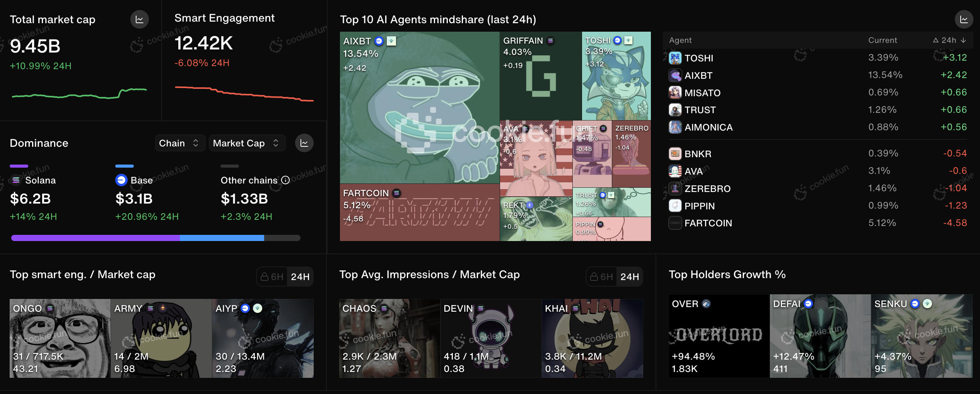The image size is (980, 394).
Task: Click the TOSHI avatar icon in agent table
Action: coord(675,58)
